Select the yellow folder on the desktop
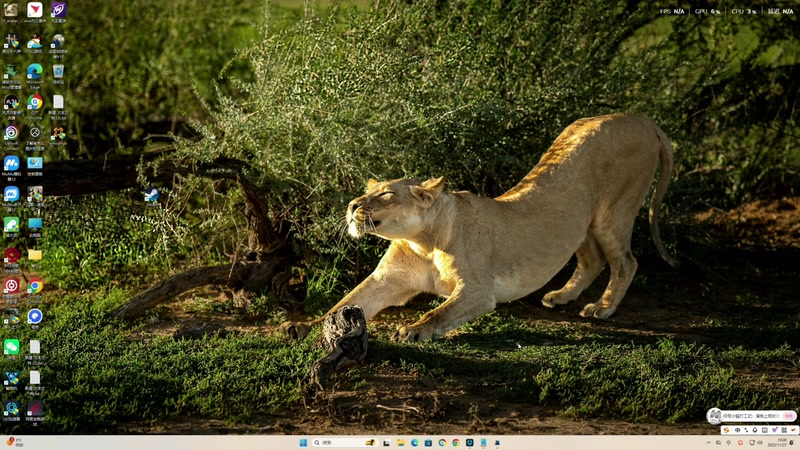800x450 pixels. click(x=35, y=255)
